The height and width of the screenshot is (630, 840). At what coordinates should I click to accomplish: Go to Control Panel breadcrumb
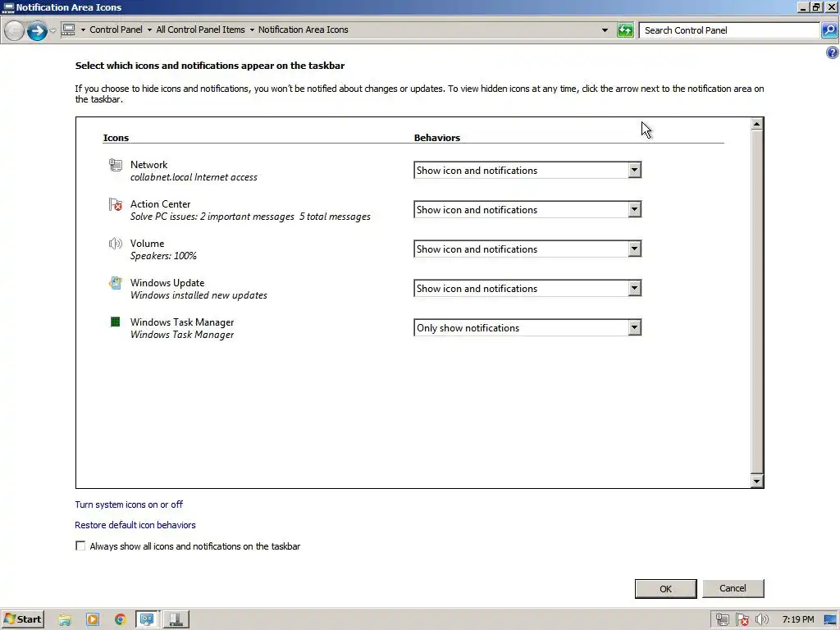[116, 30]
